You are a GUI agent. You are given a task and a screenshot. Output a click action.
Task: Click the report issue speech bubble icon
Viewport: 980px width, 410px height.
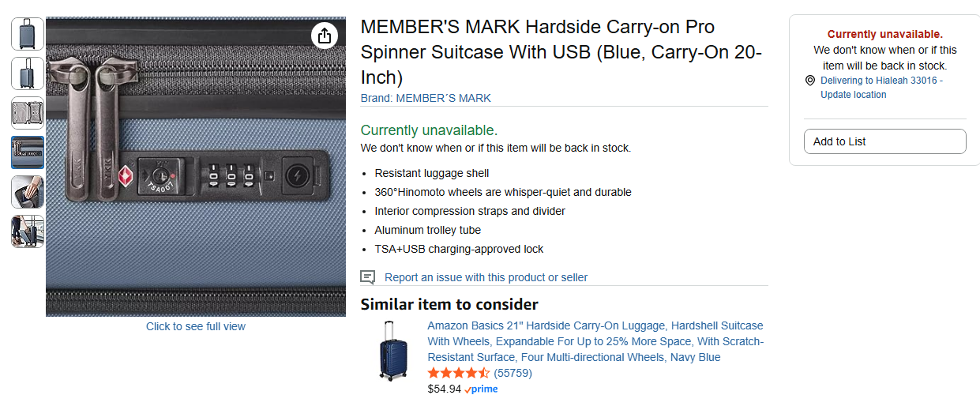(367, 277)
